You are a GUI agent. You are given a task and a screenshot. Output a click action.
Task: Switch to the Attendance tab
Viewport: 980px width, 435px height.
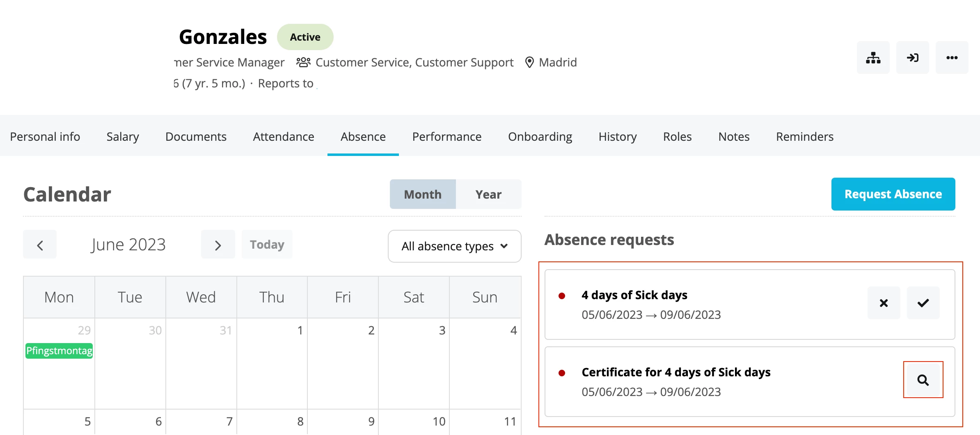(284, 136)
